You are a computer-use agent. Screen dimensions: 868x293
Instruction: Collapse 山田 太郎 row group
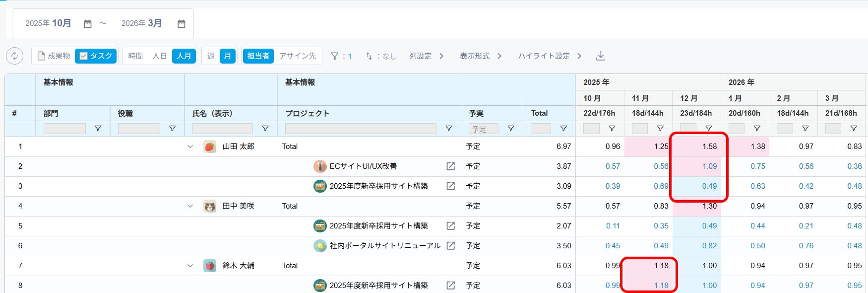pyautogui.click(x=190, y=146)
